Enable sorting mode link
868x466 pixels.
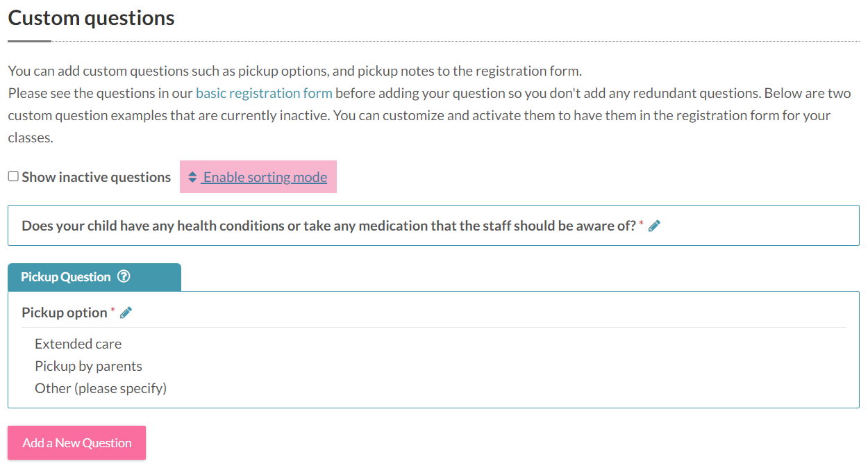265,177
